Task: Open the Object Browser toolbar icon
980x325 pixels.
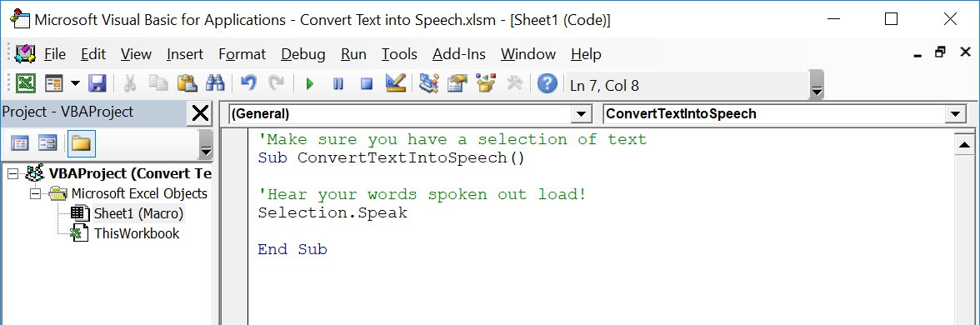Action: pyautogui.click(x=486, y=83)
